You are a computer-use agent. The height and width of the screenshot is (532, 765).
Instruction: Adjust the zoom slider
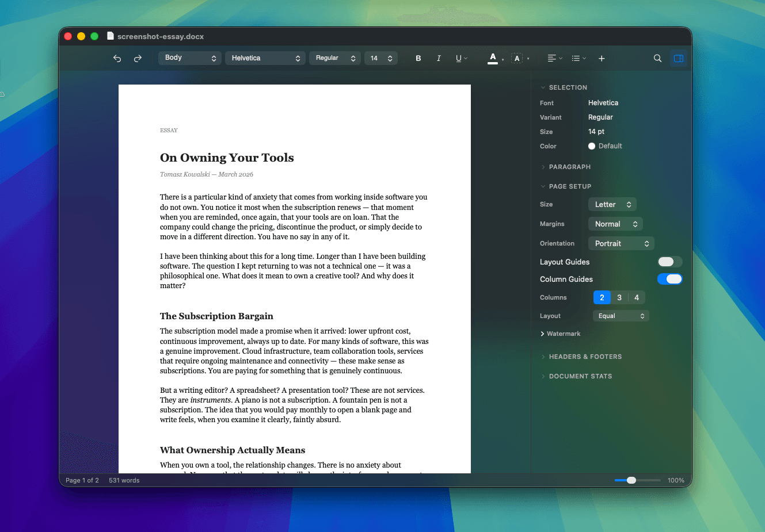(x=632, y=480)
